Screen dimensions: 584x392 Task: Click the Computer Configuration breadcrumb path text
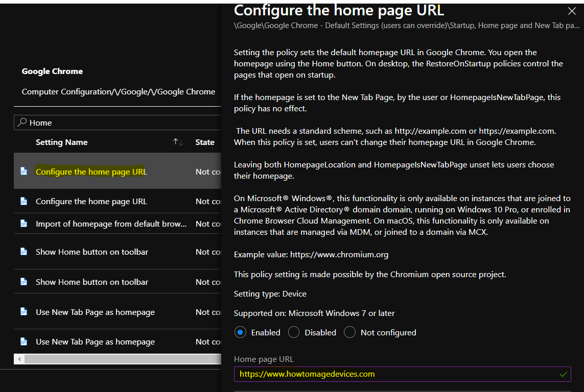click(119, 91)
